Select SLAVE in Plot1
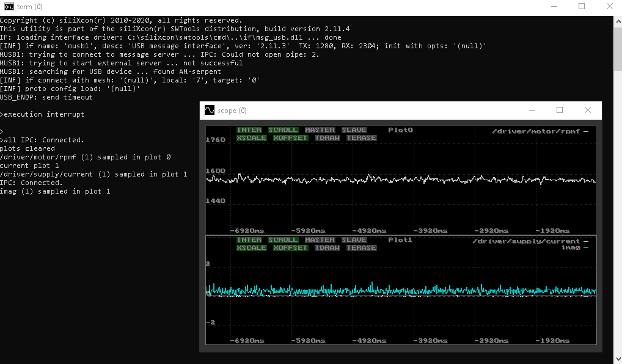Viewport: 622px width, 364px height. (354, 240)
